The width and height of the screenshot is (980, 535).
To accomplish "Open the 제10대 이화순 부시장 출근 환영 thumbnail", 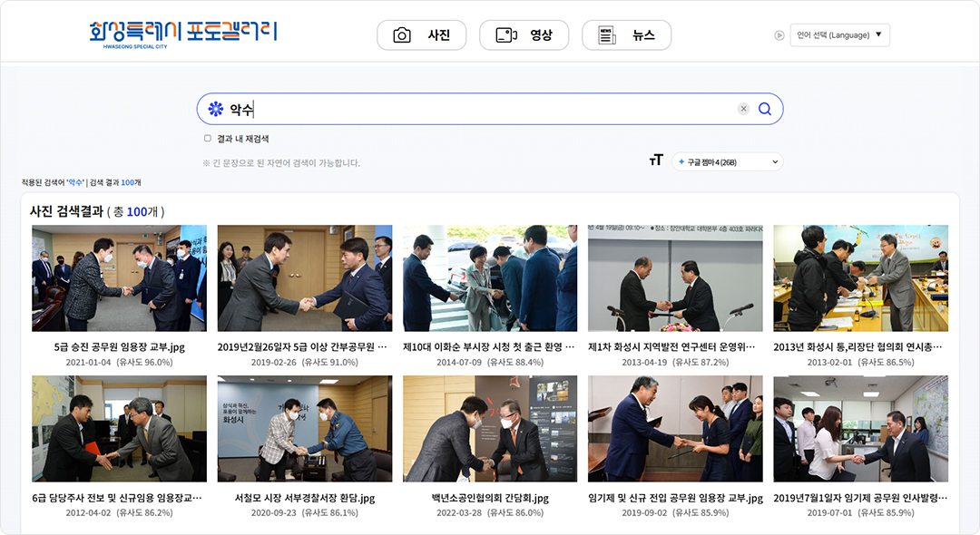I will [x=490, y=278].
